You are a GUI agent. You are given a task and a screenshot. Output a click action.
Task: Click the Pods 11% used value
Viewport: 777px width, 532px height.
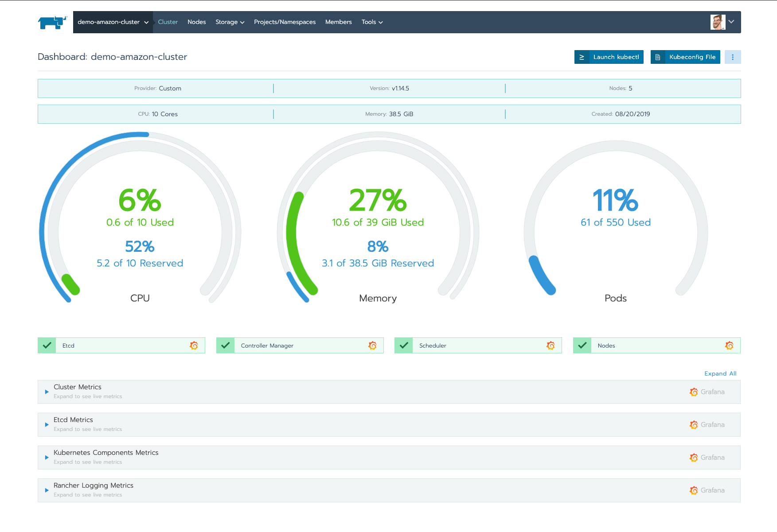(616, 200)
